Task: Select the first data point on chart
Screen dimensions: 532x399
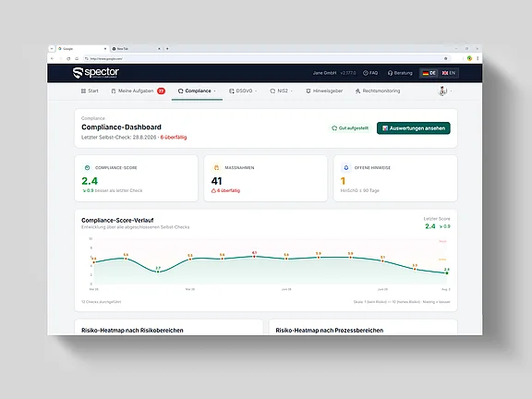Action: [x=94, y=262]
